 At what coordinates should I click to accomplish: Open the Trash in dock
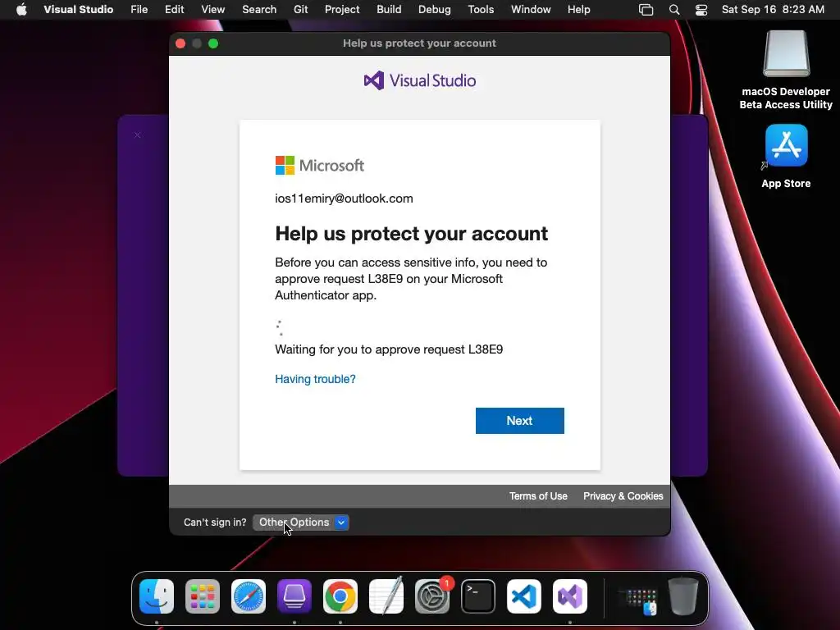[x=683, y=596]
